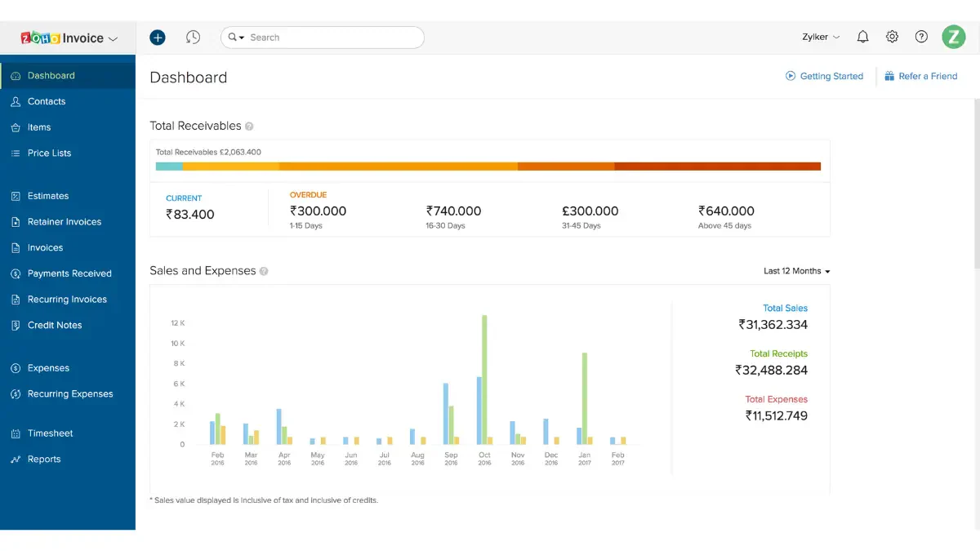
Task: Go to Contacts in the sidebar
Action: (x=68, y=102)
